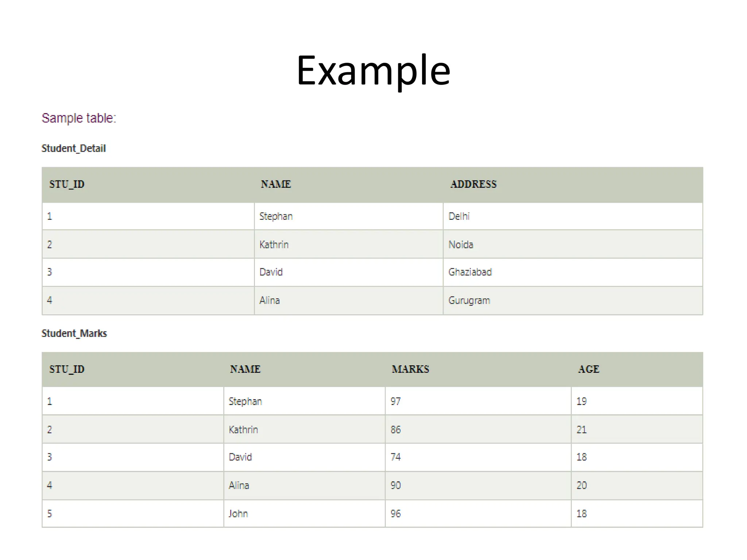Select STU_ID header in Student_Detail table
Viewport: 747px width, 560px height.
(67, 184)
